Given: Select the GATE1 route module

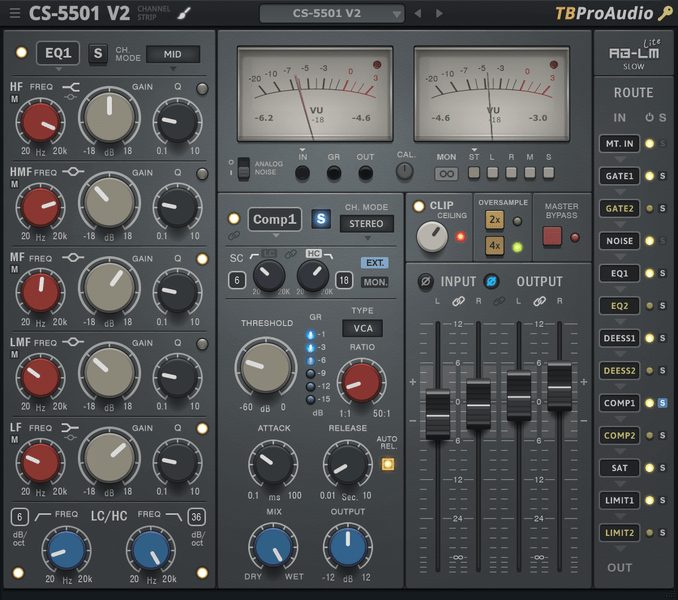Looking at the screenshot, I should (x=619, y=176).
